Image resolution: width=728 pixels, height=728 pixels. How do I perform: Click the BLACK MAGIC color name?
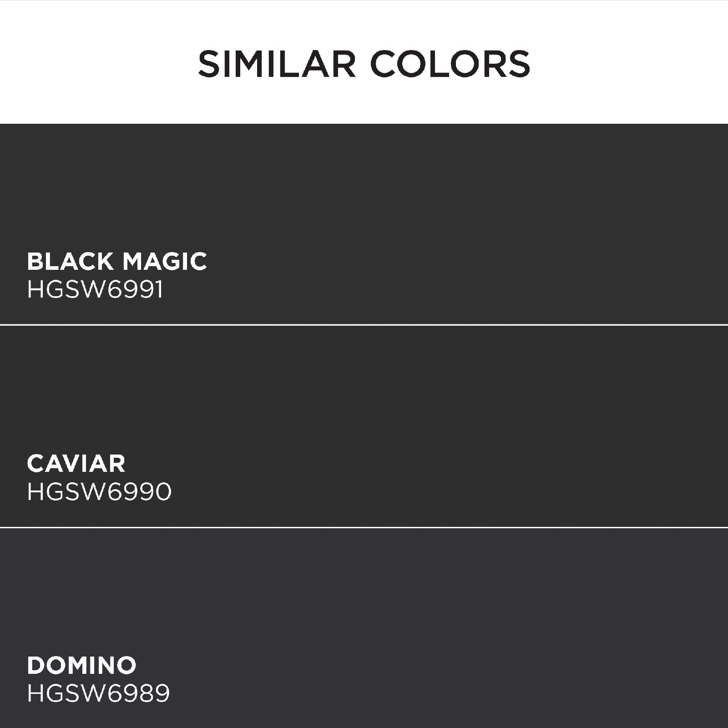pos(117,262)
